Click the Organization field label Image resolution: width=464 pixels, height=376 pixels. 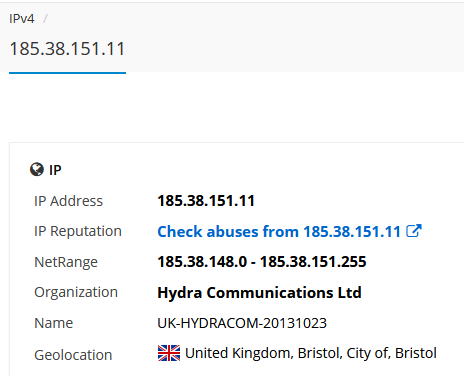[x=76, y=292]
